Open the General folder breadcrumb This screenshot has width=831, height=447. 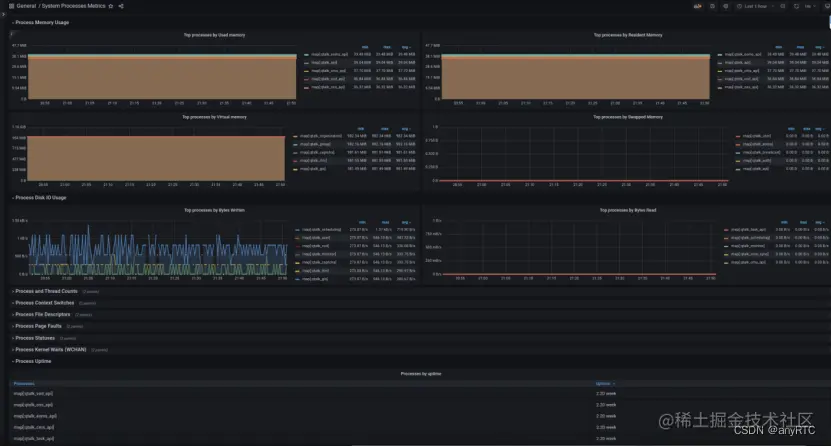[26, 6]
